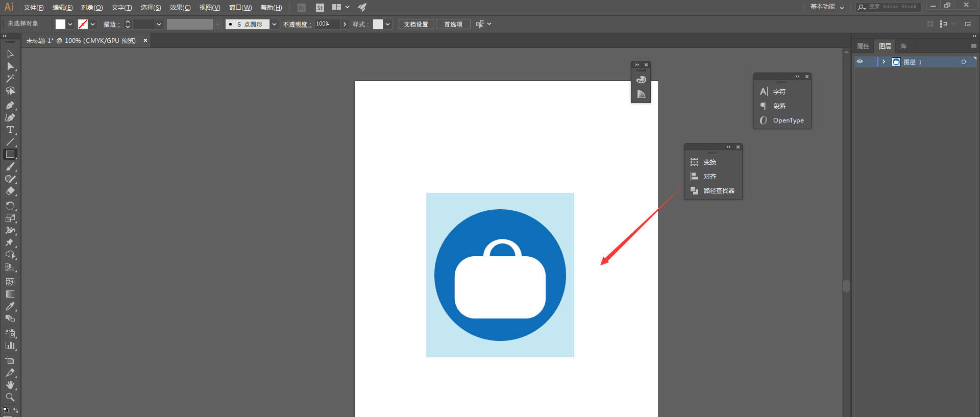Hide layer 1 with eye icon
Image resolution: width=980 pixels, height=417 pixels.
[860, 62]
